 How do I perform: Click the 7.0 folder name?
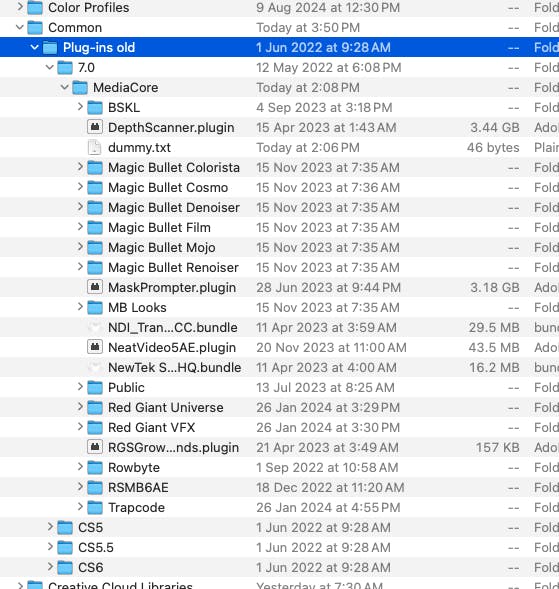click(86, 68)
